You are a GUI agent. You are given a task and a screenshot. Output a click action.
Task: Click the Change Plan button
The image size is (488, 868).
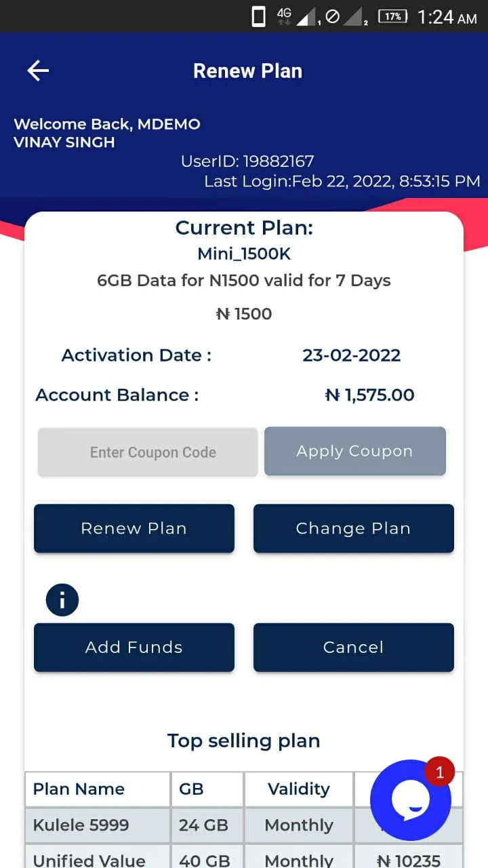(x=354, y=528)
